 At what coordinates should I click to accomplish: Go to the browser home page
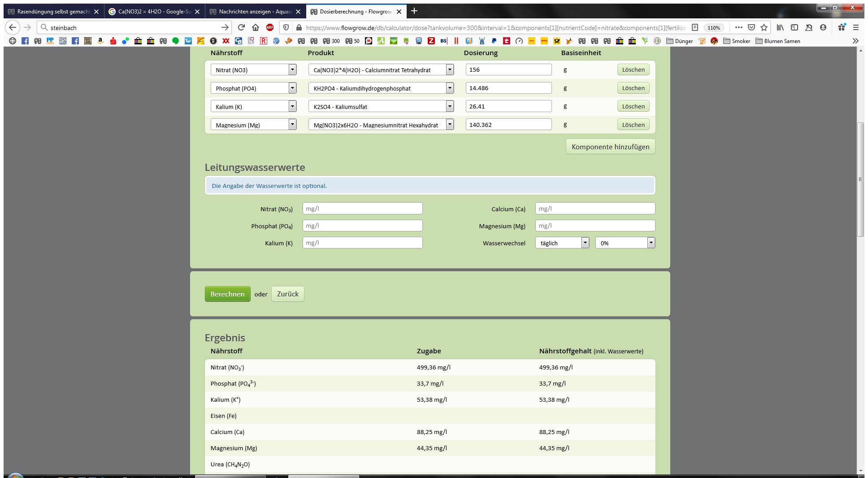click(256, 27)
